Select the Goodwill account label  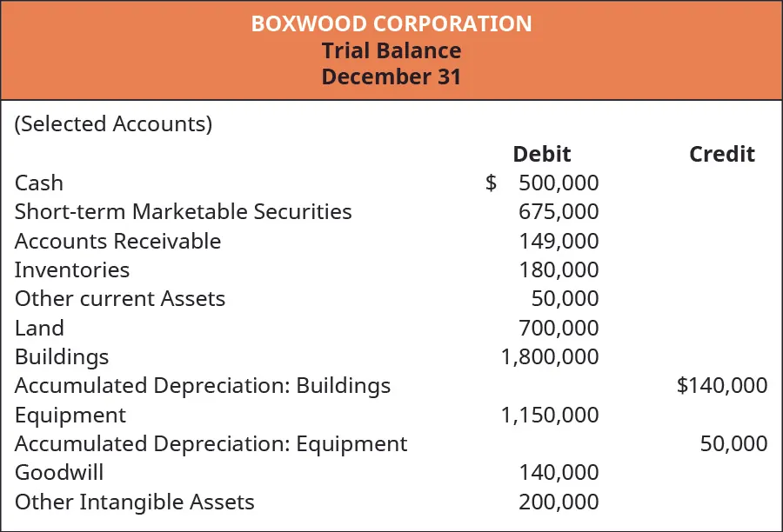(x=58, y=472)
